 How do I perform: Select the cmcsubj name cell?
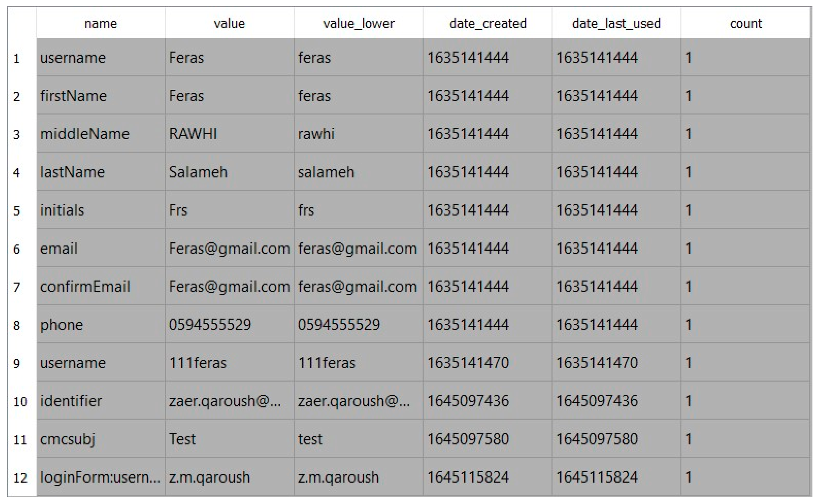click(x=68, y=439)
